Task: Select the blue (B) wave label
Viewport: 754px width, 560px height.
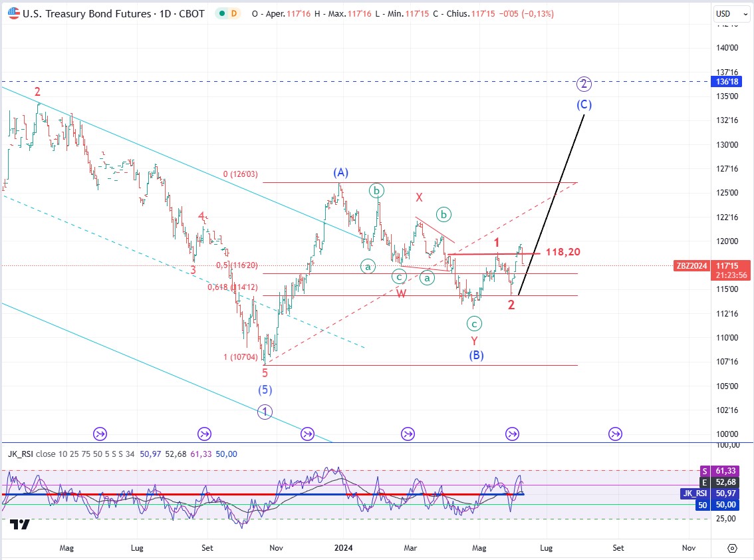Action: pyautogui.click(x=476, y=356)
